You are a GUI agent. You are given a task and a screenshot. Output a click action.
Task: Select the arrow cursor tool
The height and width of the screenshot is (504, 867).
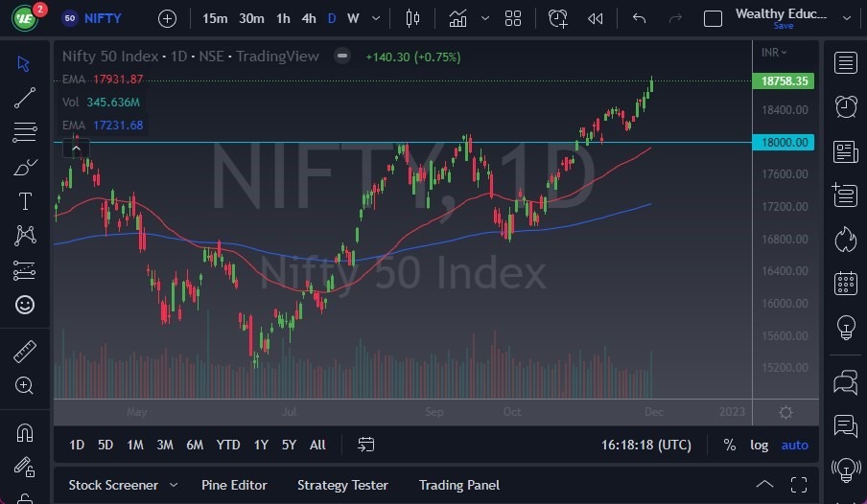(24, 63)
